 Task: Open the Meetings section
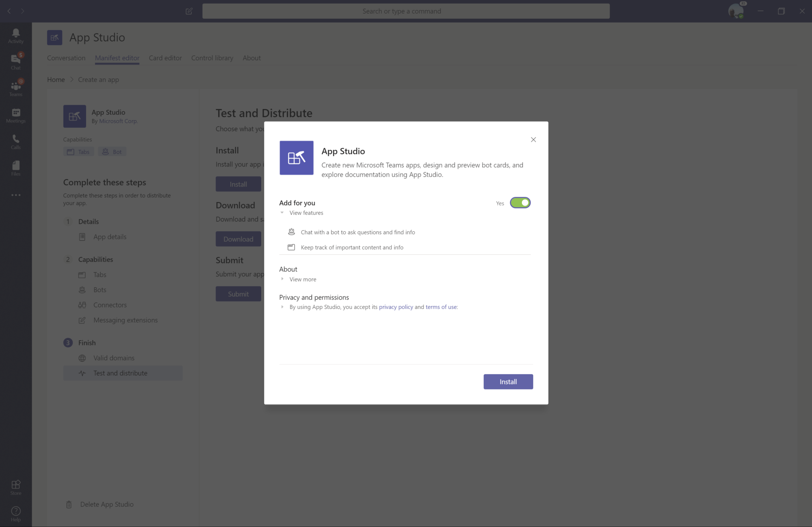[15, 115]
